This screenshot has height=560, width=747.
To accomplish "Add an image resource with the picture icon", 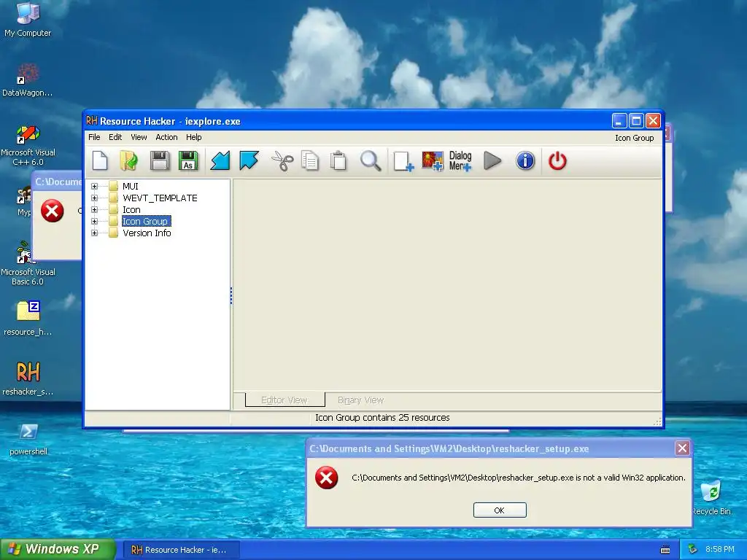I will click(x=433, y=161).
